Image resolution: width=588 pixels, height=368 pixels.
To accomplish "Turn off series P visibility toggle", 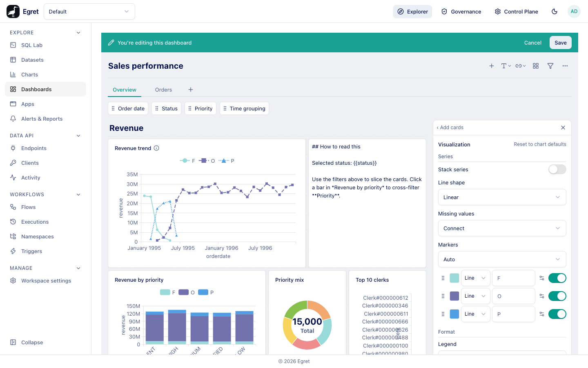I will point(557,314).
